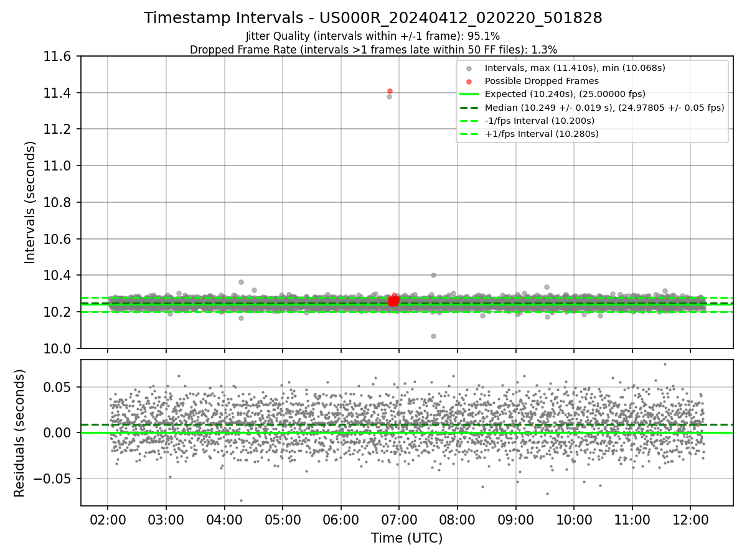Click the red circle marker in the legend

pyautogui.click(x=469, y=82)
